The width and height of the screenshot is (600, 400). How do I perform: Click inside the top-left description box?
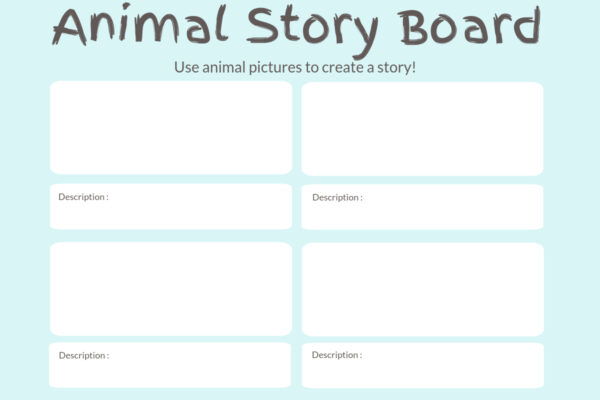tap(171, 212)
